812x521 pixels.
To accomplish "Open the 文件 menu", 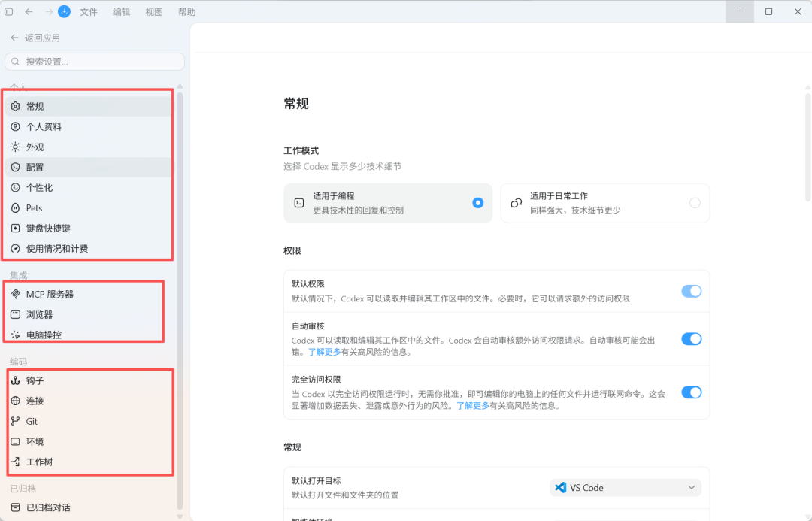I will 89,12.
